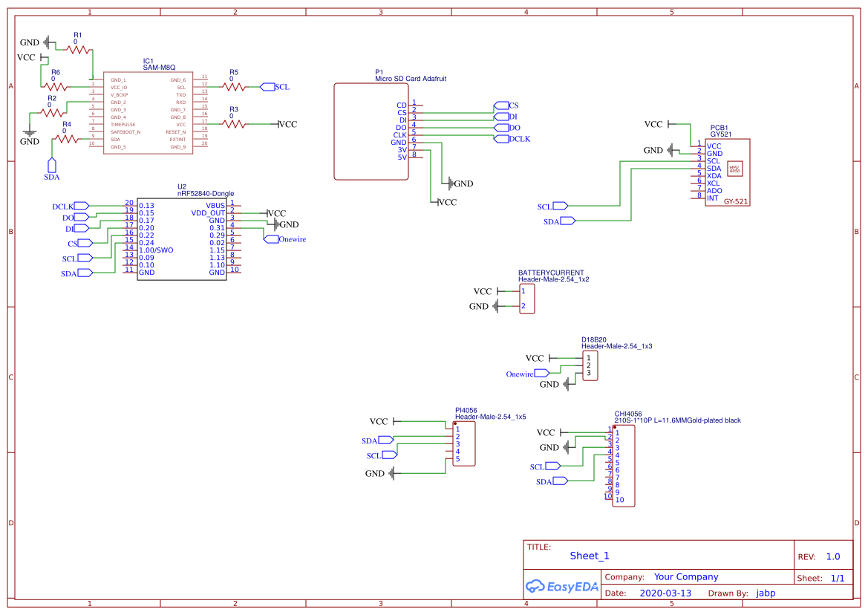Click the Sheet_1 title text
The height and width of the screenshot is (615, 868).
589,556
